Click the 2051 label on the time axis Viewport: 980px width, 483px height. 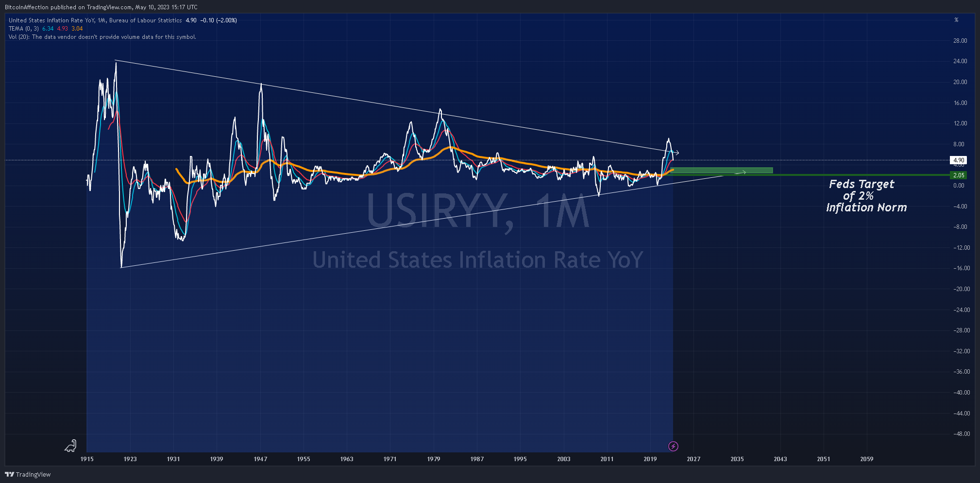824,459
